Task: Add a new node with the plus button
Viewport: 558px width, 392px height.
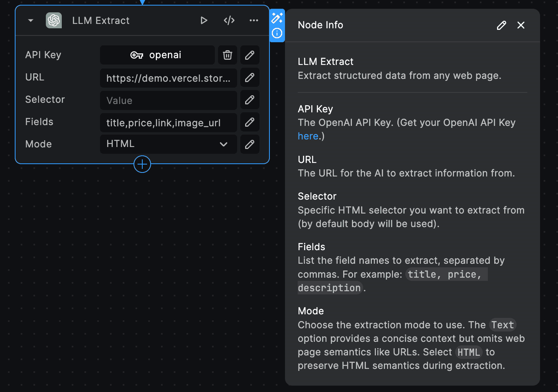Action: (142, 164)
